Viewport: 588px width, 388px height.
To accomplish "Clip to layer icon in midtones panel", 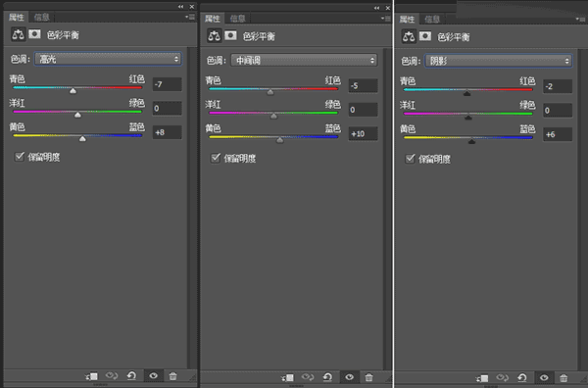I will click(x=287, y=377).
